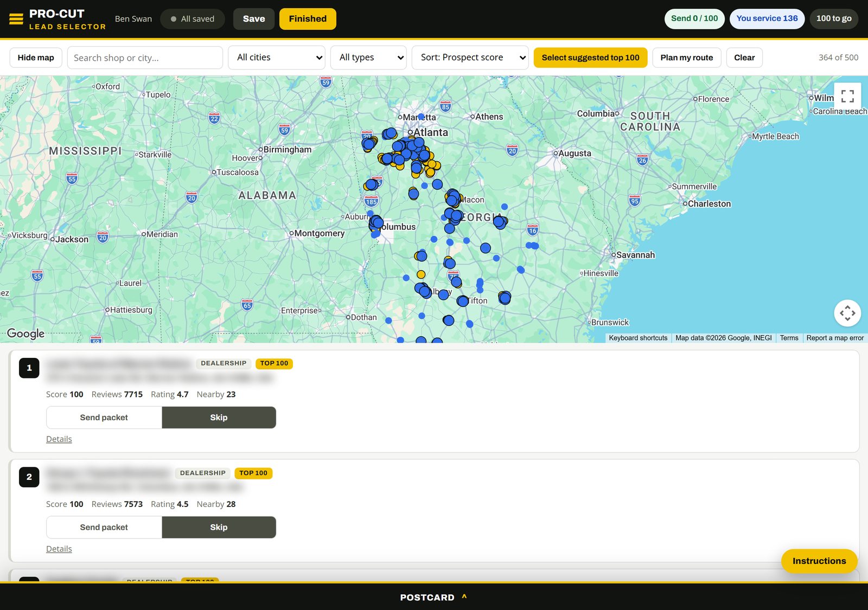
Task: Open the hamburger menu icon
Action: (x=16, y=19)
